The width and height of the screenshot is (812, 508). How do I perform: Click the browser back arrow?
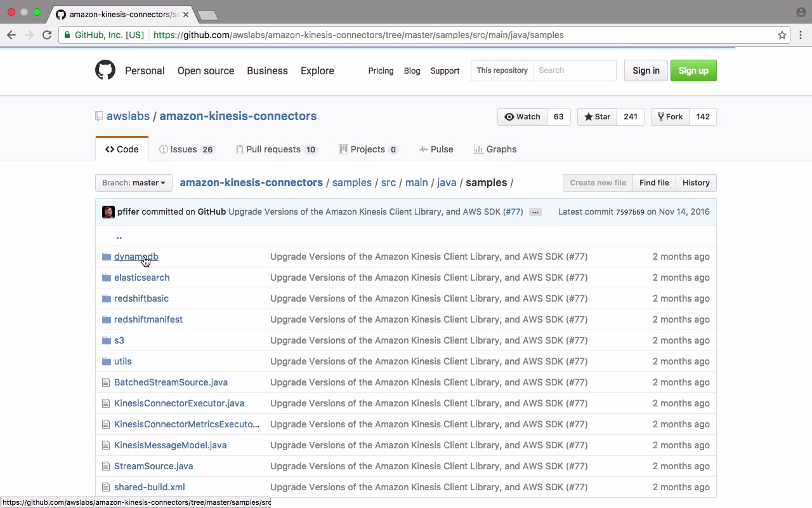coord(11,35)
